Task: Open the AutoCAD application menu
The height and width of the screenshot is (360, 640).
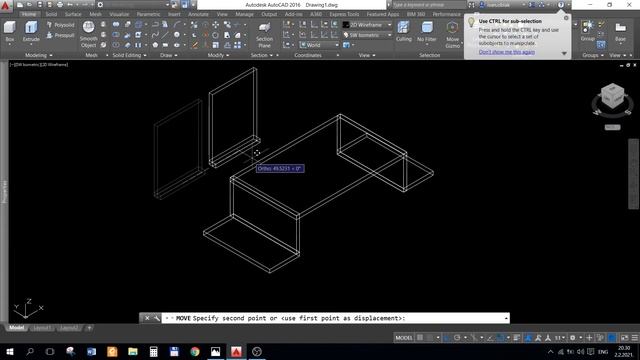Action: 5,6
